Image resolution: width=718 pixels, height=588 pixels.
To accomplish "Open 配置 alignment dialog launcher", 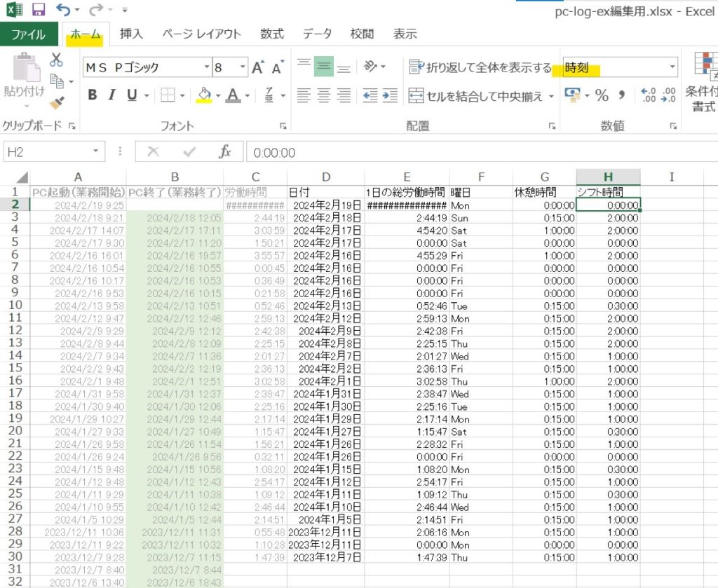I will 552,126.
